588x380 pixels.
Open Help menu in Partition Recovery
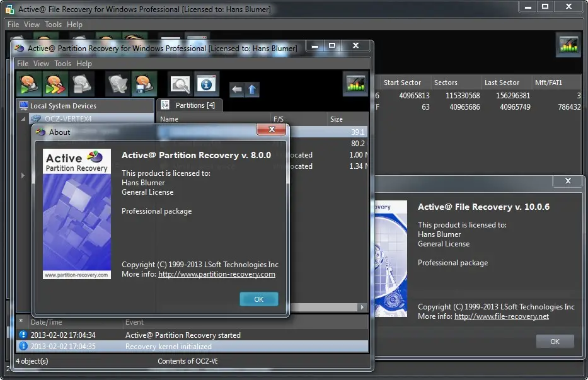tap(84, 64)
